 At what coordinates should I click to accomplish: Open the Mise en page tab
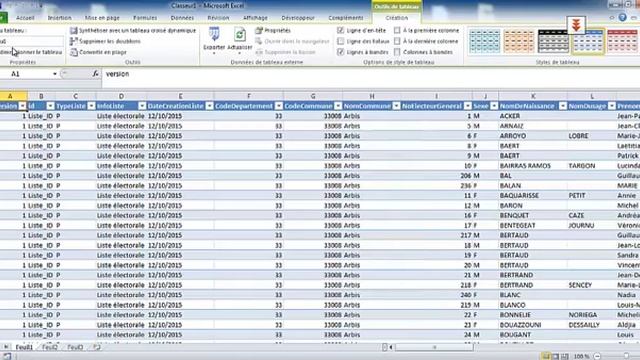(102, 18)
